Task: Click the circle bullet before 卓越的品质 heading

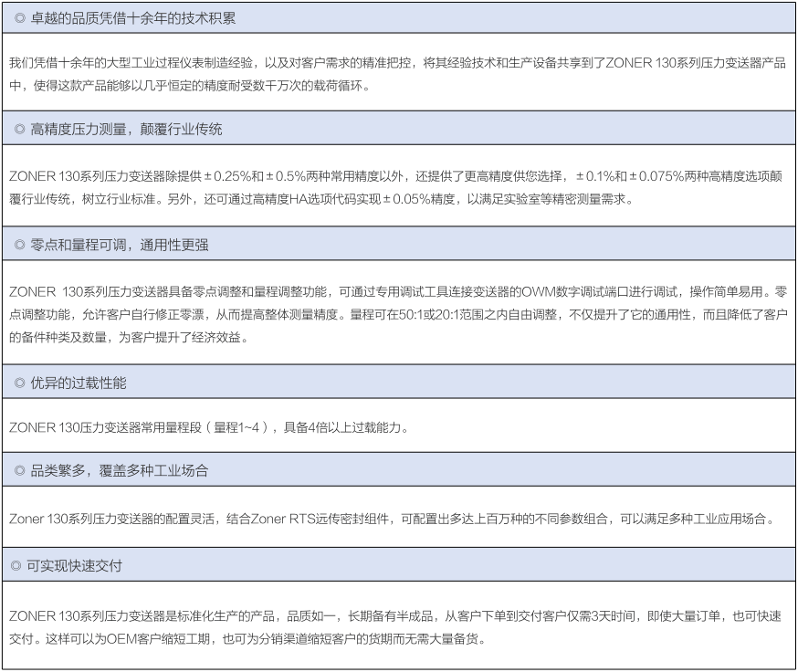Action: 20,18
